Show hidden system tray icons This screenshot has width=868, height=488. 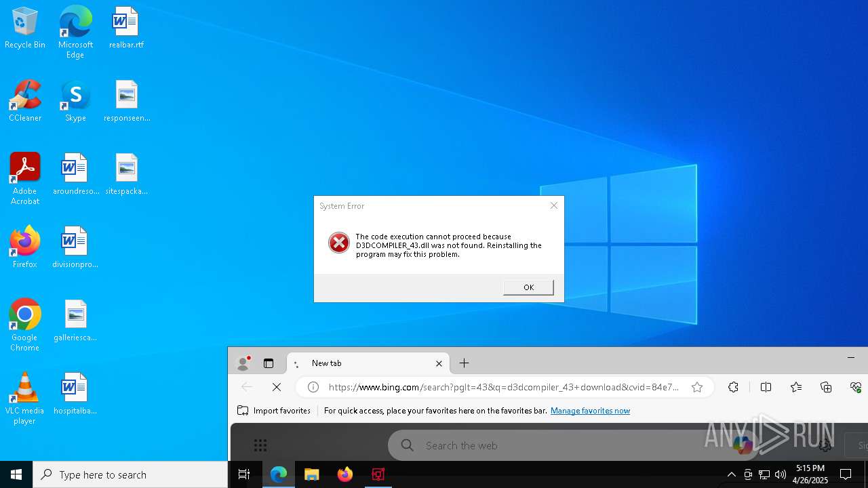[x=731, y=474]
